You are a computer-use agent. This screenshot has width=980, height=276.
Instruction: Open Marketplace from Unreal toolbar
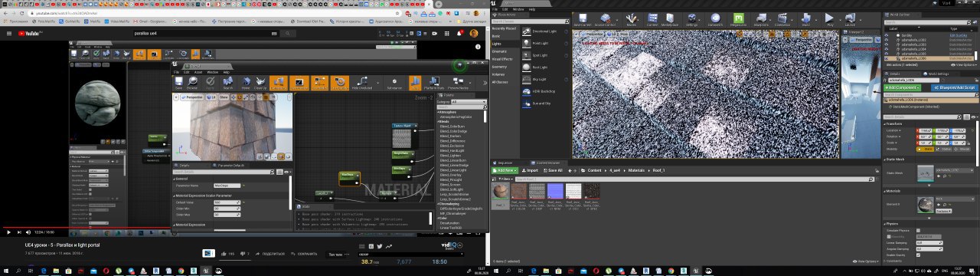pos(670,19)
